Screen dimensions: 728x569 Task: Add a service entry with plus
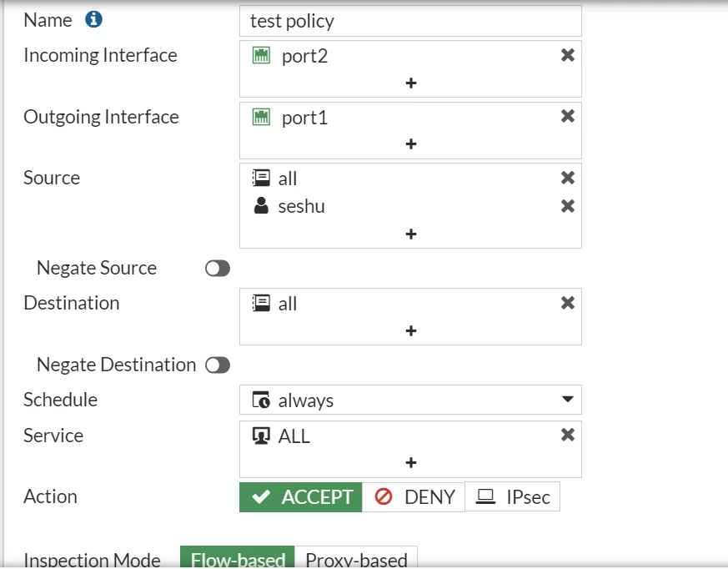411,463
